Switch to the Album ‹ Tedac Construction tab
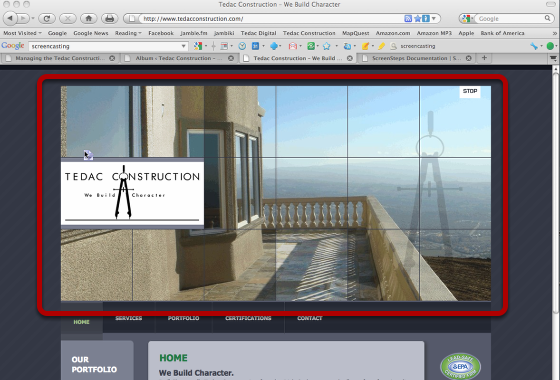Viewport: 560px width, 380px height. 178,58
